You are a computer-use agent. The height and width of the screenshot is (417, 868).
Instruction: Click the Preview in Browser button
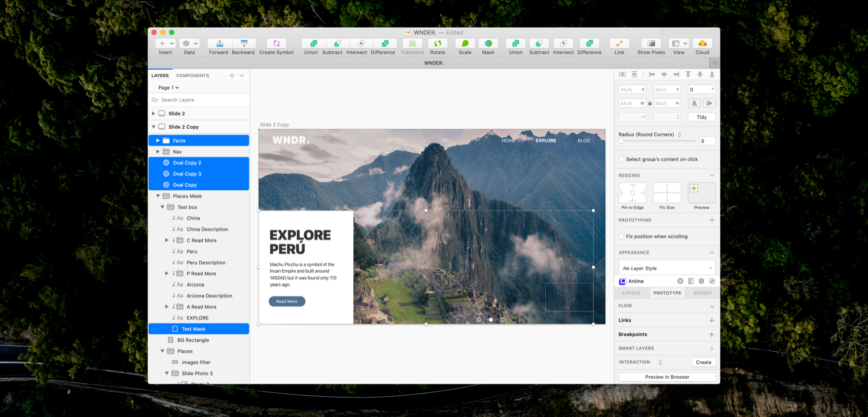pyautogui.click(x=667, y=377)
